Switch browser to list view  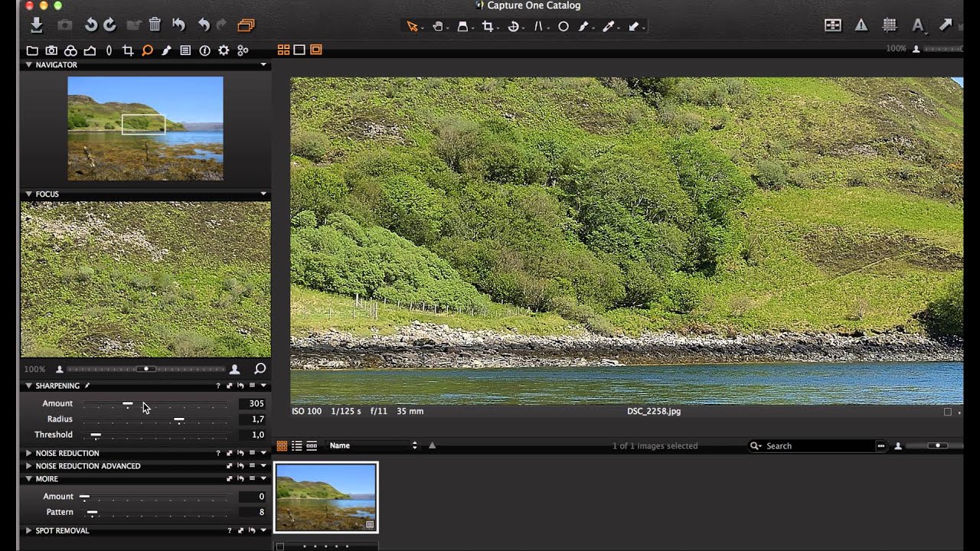click(296, 445)
